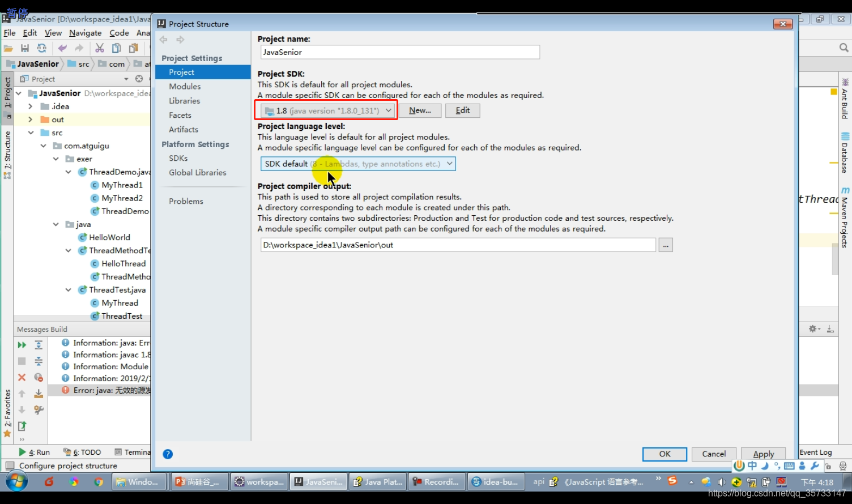852x504 pixels.
Task: Click the help question mark icon
Action: (168, 454)
